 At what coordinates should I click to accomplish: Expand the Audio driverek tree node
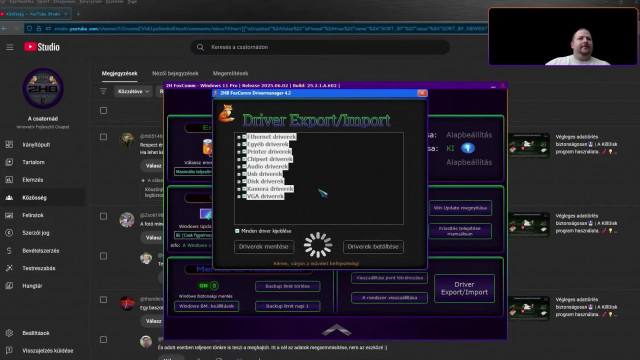point(239,167)
